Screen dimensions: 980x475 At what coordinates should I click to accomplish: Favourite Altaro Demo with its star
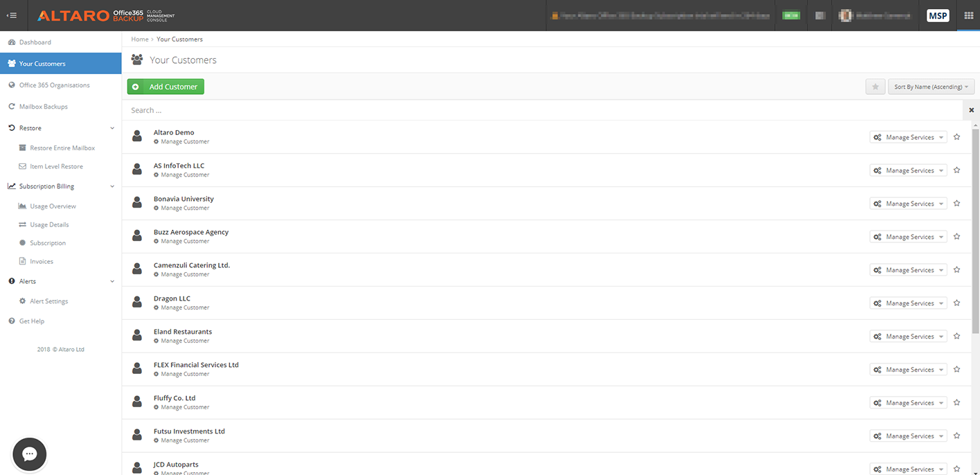tap(956, 137)
